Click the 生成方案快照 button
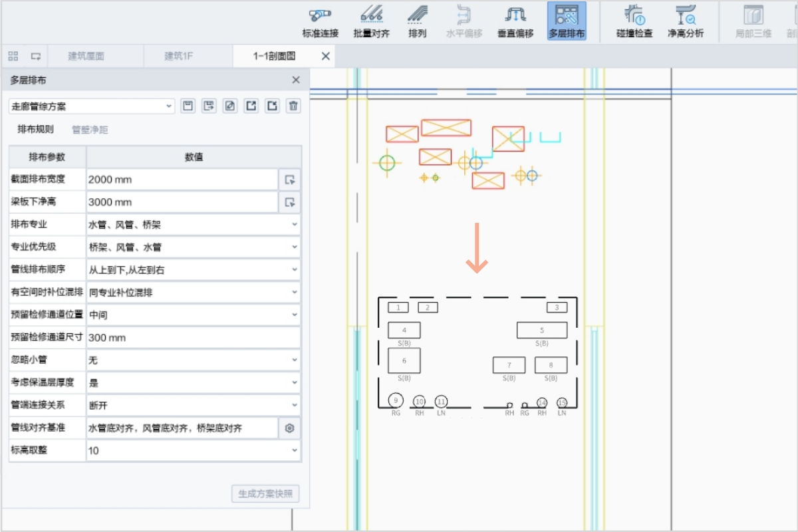 tap(265, 494)
